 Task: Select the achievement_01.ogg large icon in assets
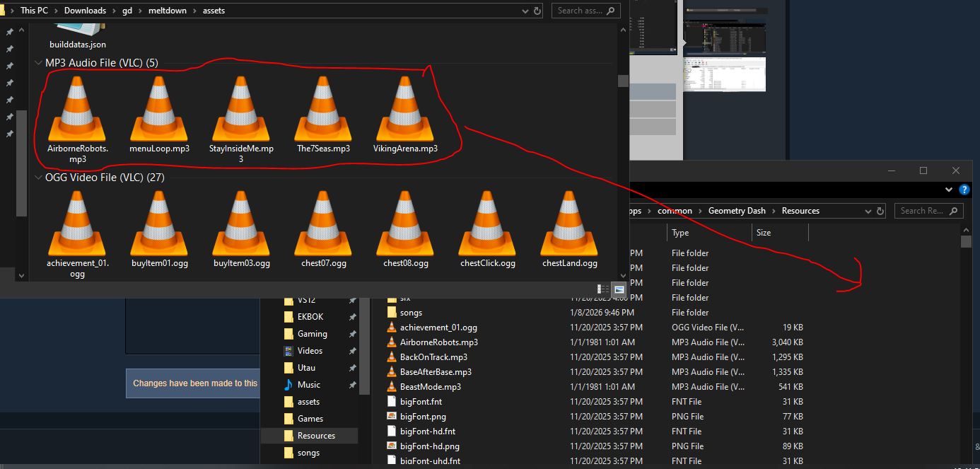78,224
